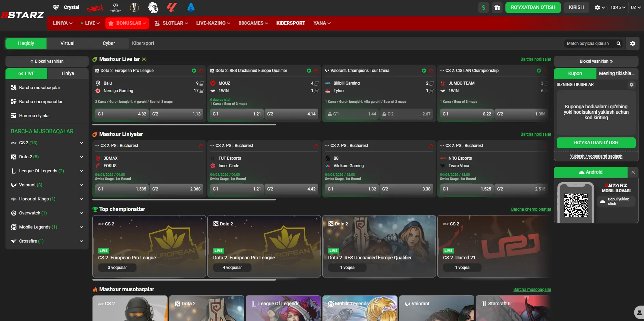Viewport: 644px width, 321px height.
Task: Click the KIRISH login button
Action: [x=576, y=8]
